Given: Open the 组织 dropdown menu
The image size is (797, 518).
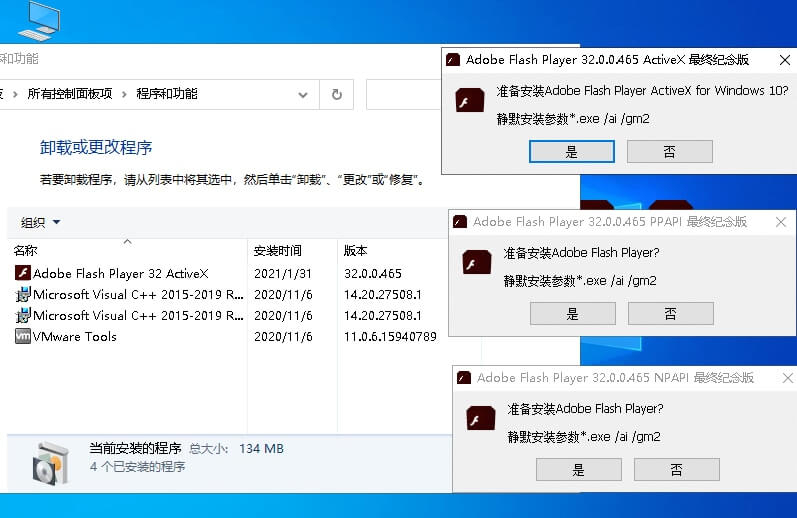Looking at the screenshot, I should [41, 222].
